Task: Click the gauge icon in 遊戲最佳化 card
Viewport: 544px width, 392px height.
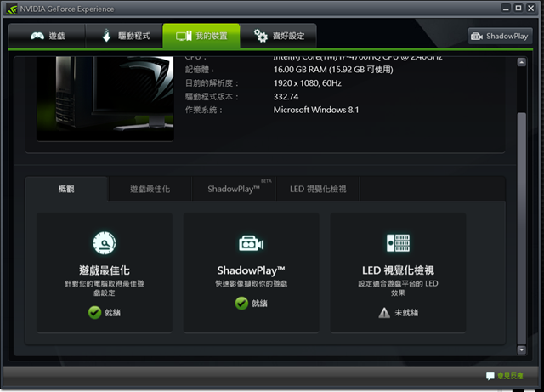Action: (x=105, y=243)
